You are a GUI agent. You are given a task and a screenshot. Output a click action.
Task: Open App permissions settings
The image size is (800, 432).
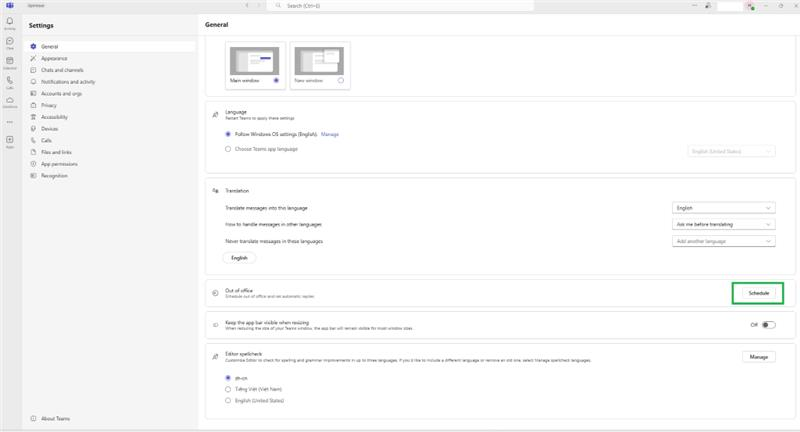coord(111,164)
